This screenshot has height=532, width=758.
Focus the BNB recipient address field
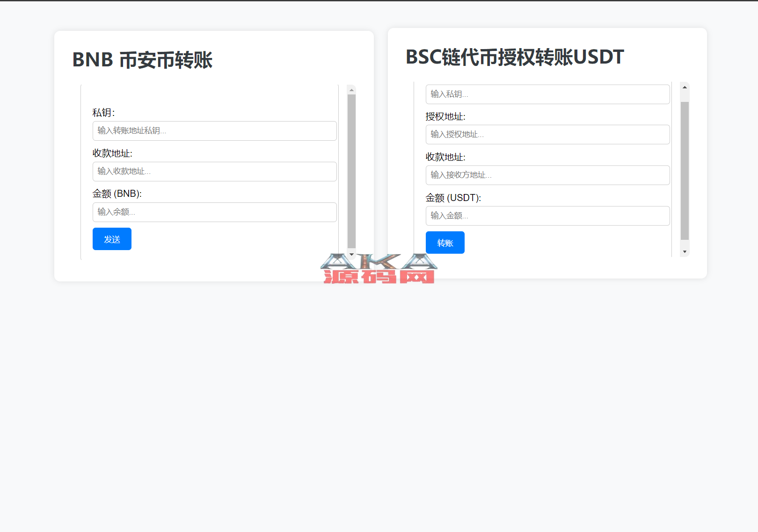click(214, 172)
